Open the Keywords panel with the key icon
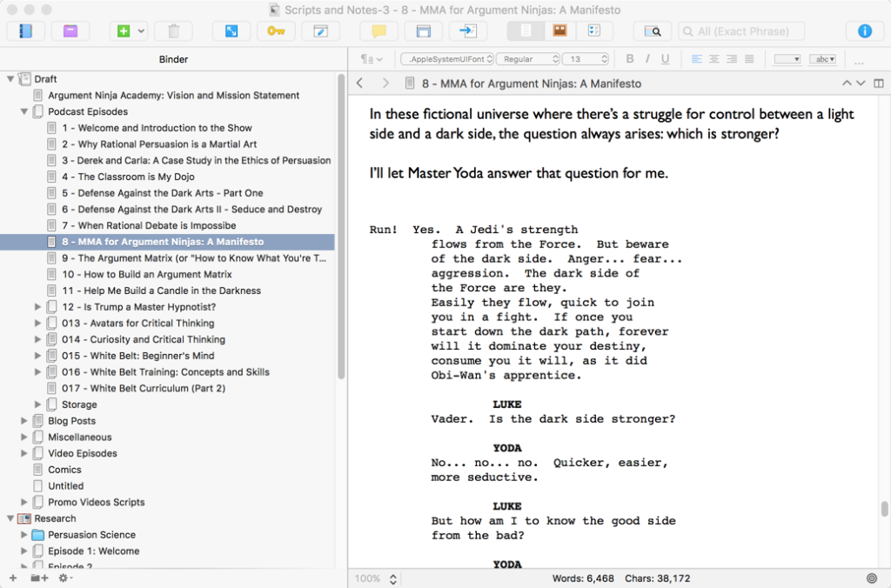 click(276, 31)
